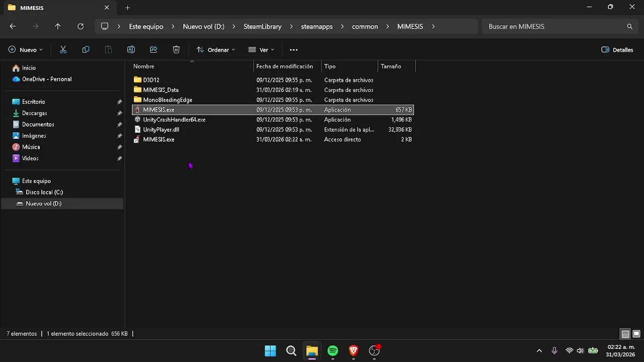Screen dimensions: 644x362
Task: Expand chevron after SteamLibrary breadcrumb
Action: [291, 27]
